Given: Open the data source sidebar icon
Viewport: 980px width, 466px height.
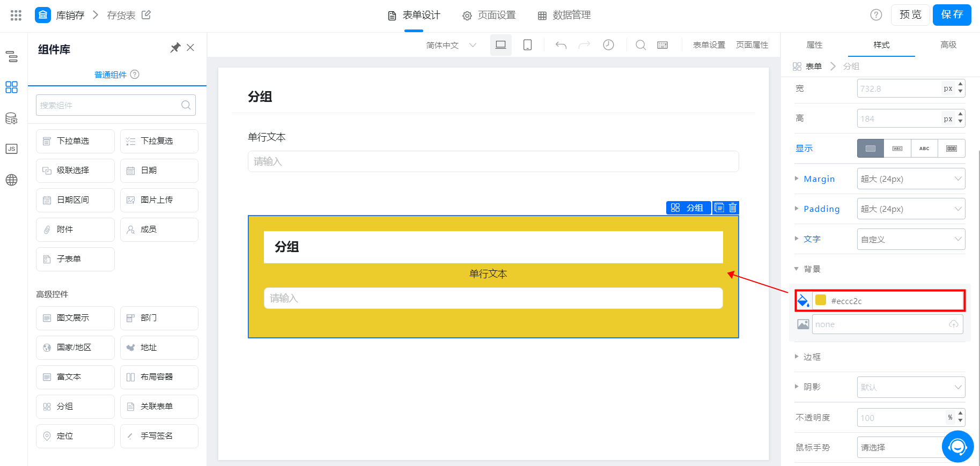Looking at the screenshot, I should pos(11,118).
